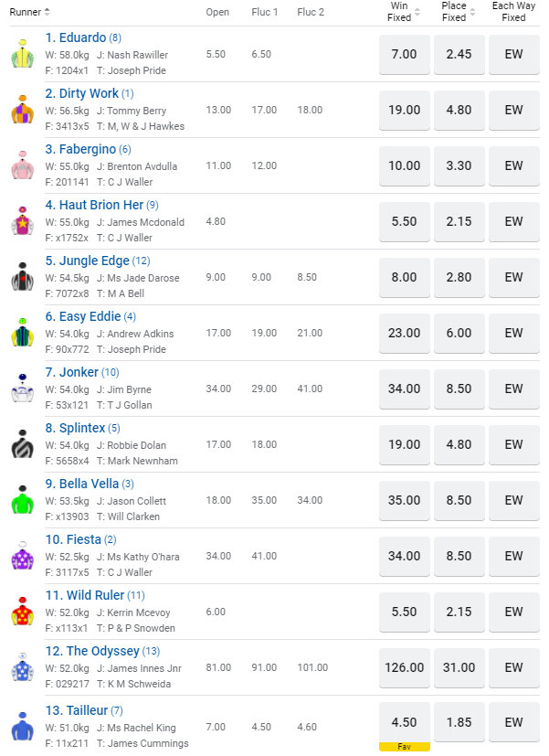Click Fiesta's purple spotted silks icon
This screenshot has width=549, height=756.
(x=22, y=557)
